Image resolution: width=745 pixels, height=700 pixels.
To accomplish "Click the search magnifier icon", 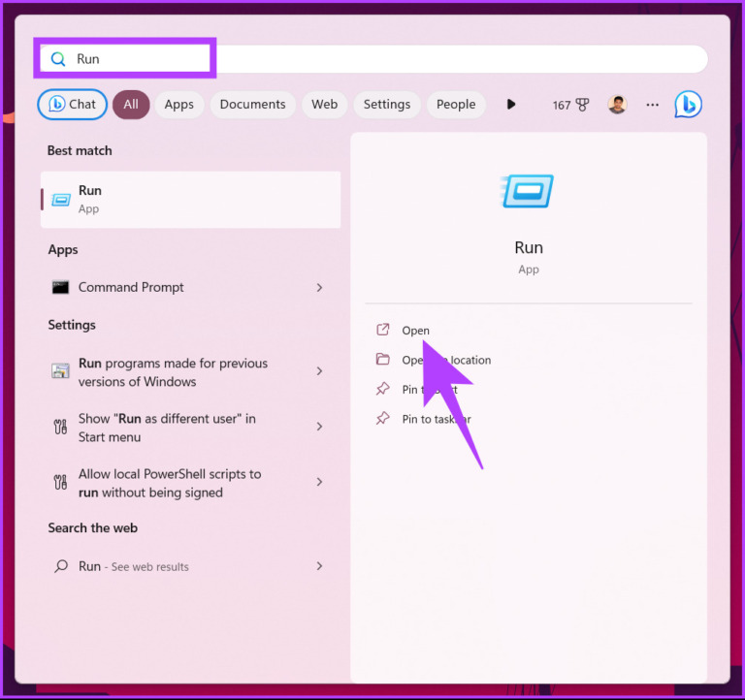I will tap(58, 59).
